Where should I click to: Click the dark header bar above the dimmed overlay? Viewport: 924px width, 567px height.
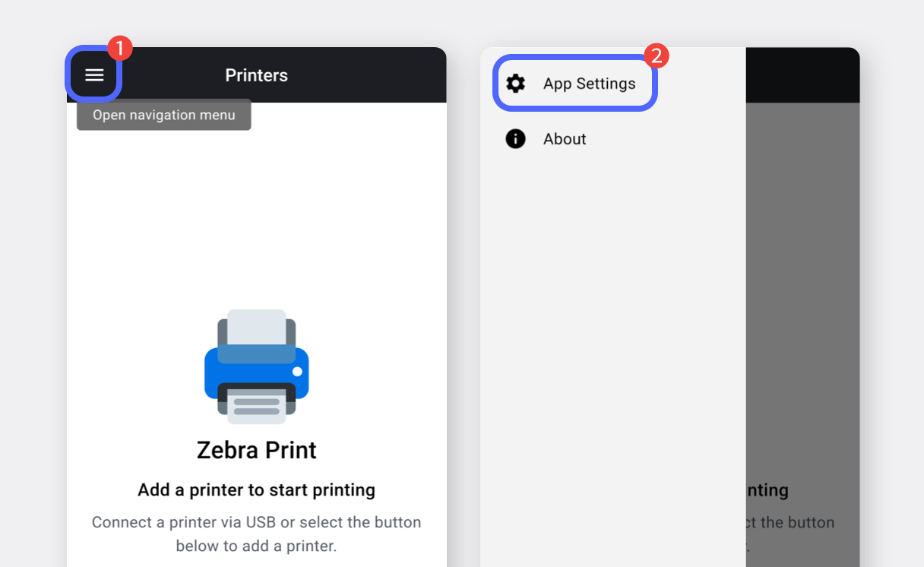[802, 74]
